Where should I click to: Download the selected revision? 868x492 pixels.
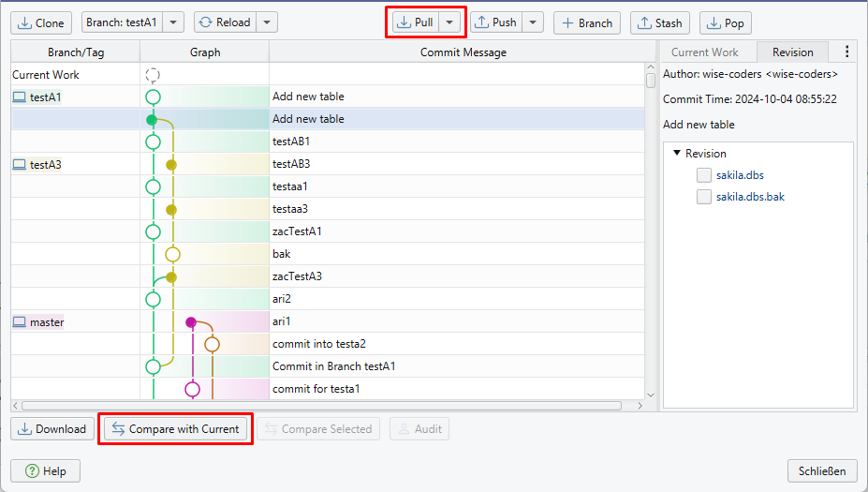pyautogui.click(x=52, y=429)
